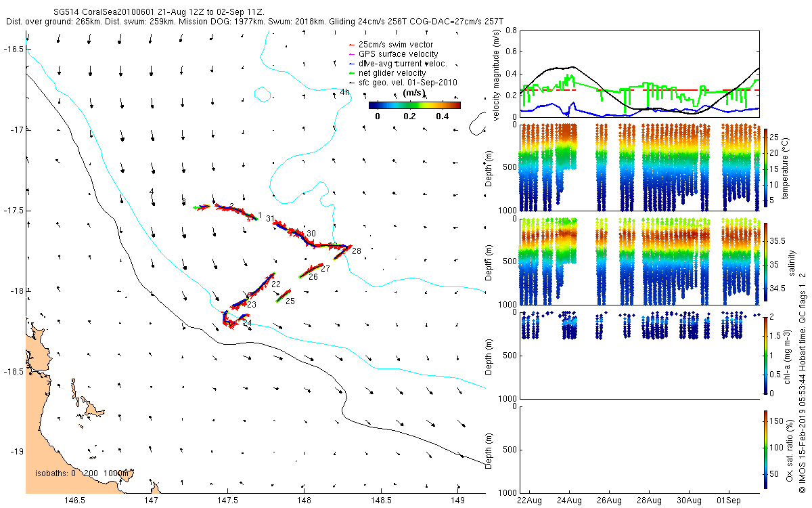
Task: Click the '35.5' tick on salinity colorbar
Action: pos(776,240)
